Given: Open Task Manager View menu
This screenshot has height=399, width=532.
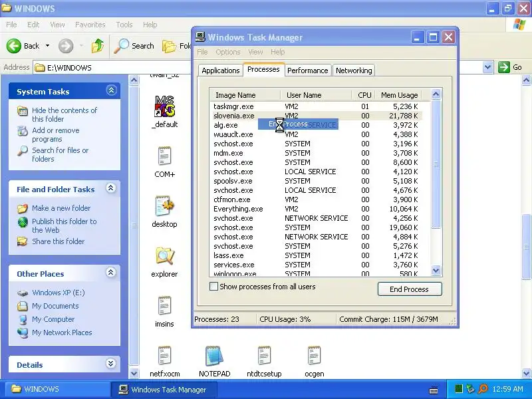Looking at the screenshot, I should (x=255, y=52).
